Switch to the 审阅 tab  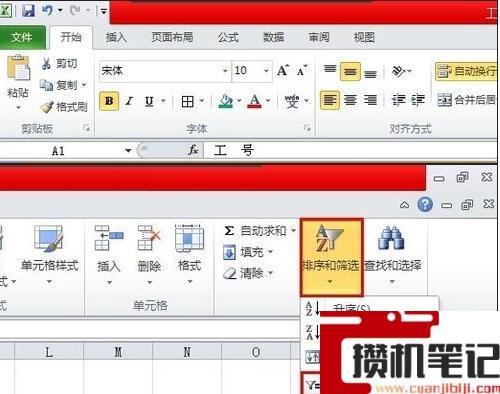[x=319, y=37]
